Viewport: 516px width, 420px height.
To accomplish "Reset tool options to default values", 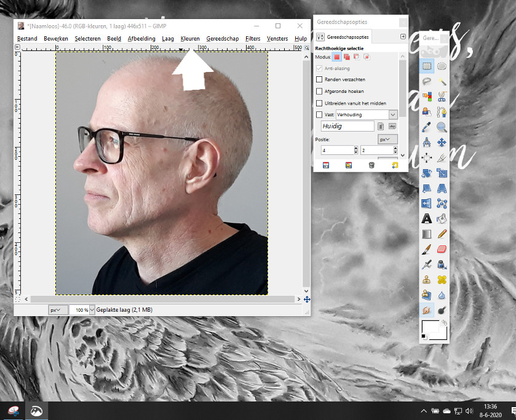I will [x=394, y=165].
